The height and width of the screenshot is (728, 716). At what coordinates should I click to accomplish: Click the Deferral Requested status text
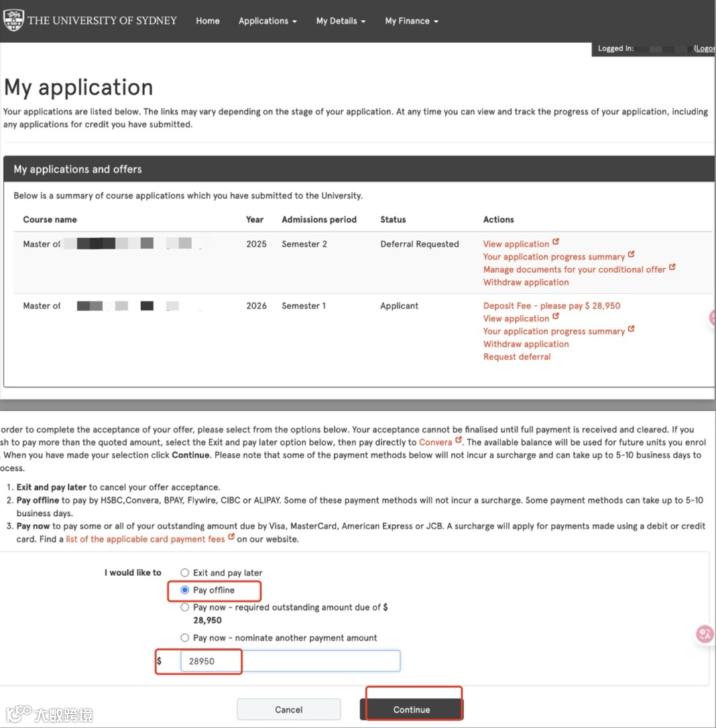(x=419, y=244)
